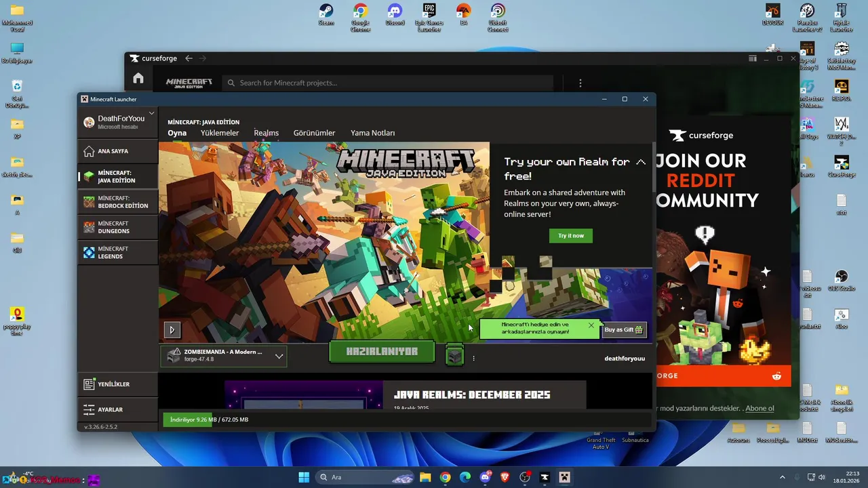Viewport: 868px width, 488px height.
Task: Open the DEVOUR desktop shortcut
Action: [772, 16]
